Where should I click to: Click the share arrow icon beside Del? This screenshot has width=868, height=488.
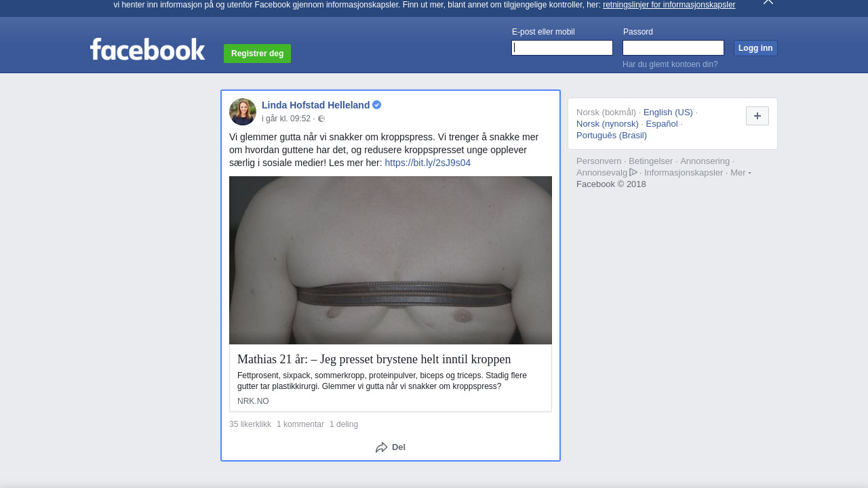tap(382, 447)
